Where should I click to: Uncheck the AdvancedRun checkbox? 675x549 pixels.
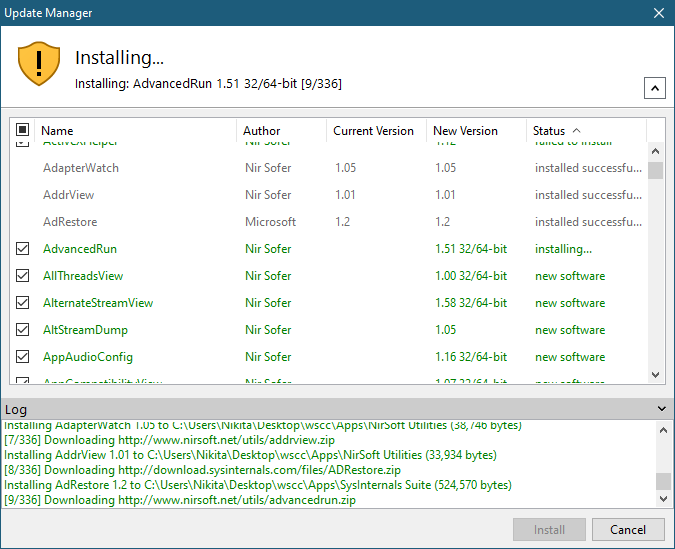pyautogui.click(x=22, y=248)
